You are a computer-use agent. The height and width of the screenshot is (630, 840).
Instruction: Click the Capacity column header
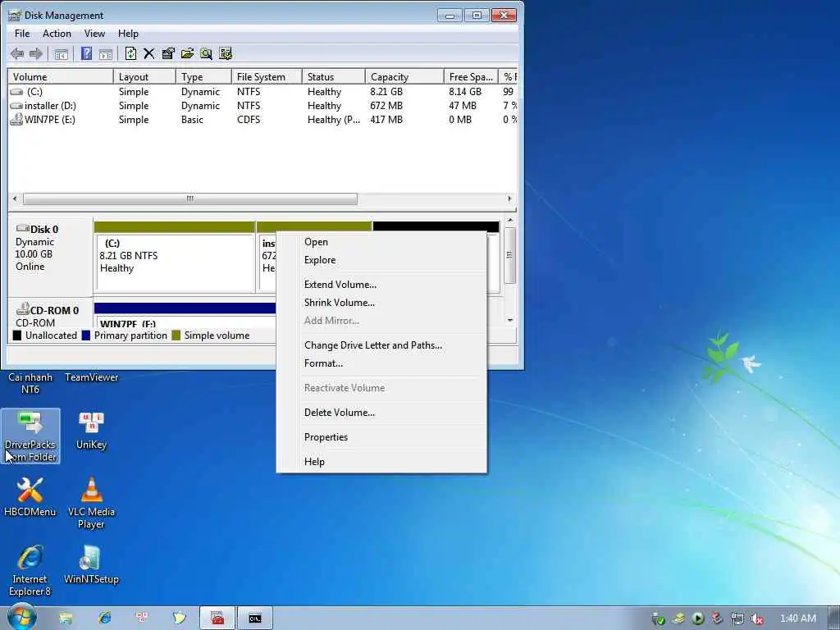pyautogui.click(x=405, y=76)
